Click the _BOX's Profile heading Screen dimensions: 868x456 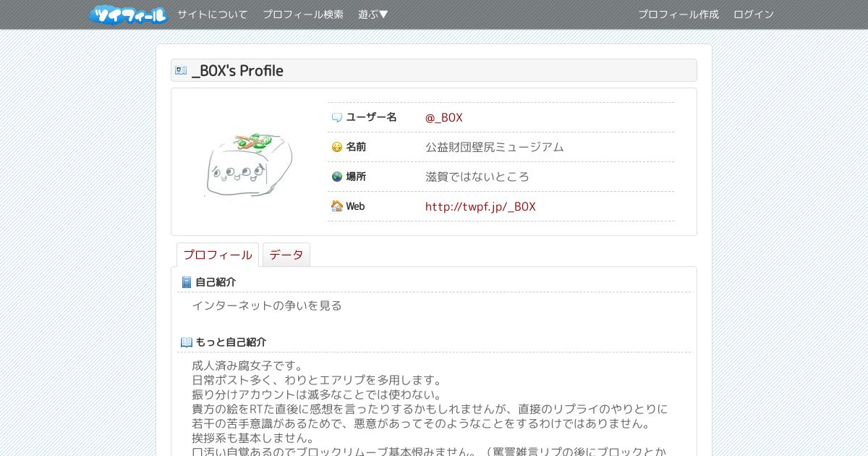click(237, 70)
